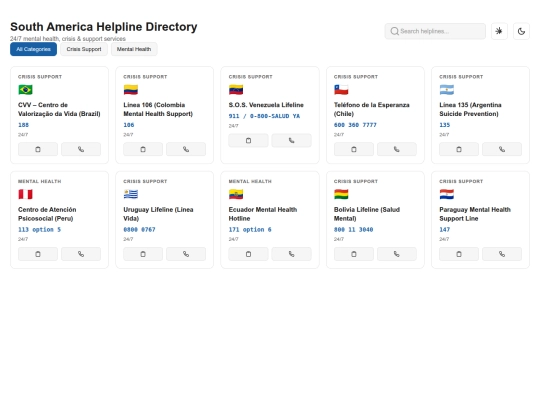Copy Uruguay Lifeline number
540x405 pixels.
[x=143, y=254]
